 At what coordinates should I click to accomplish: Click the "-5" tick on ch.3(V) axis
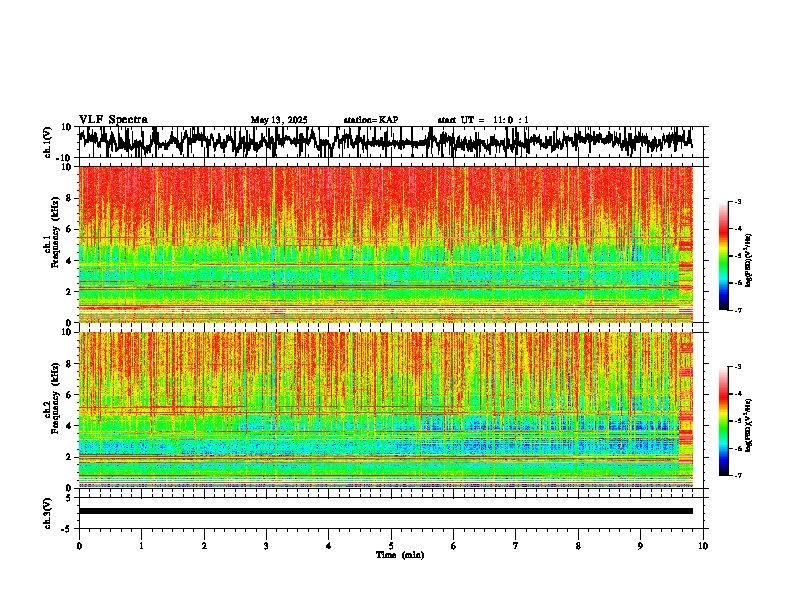pos(67,529)
